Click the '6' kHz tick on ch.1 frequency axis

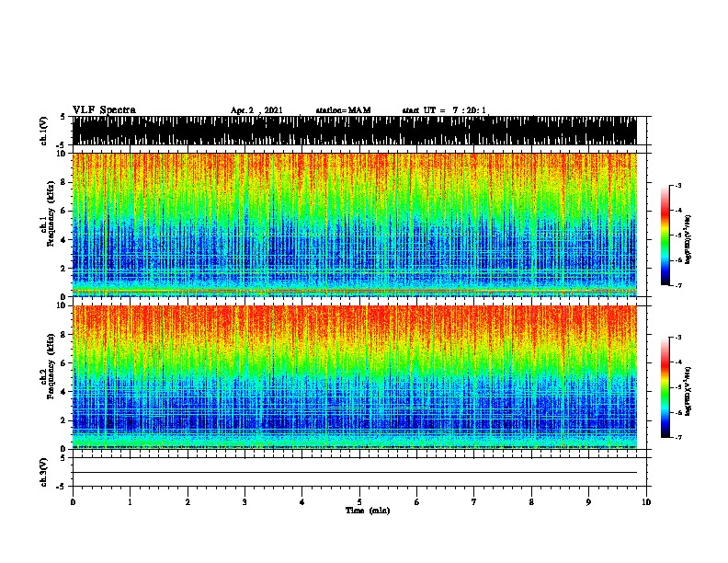(x=63, y=211)
